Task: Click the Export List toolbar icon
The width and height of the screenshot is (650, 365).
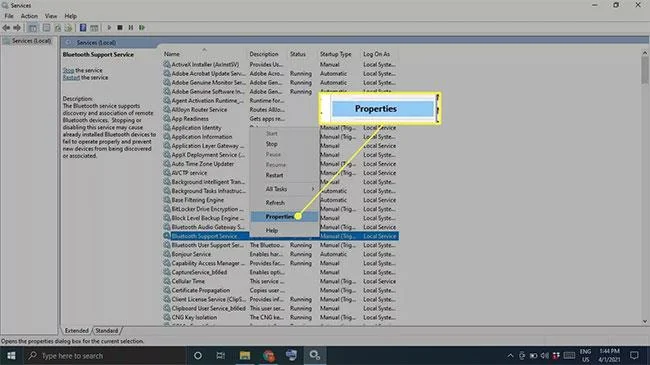Action: click(x=68, y=28)
